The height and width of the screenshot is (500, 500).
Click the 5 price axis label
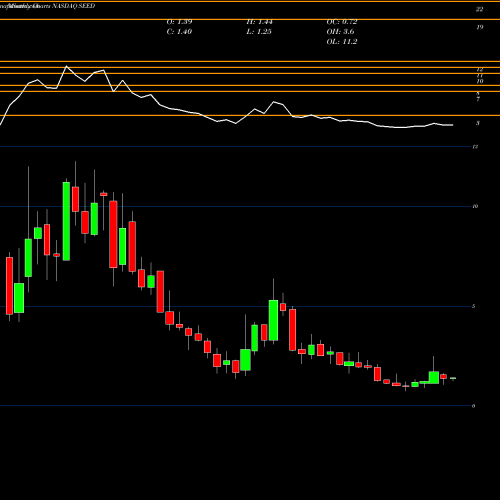point(473,306)
